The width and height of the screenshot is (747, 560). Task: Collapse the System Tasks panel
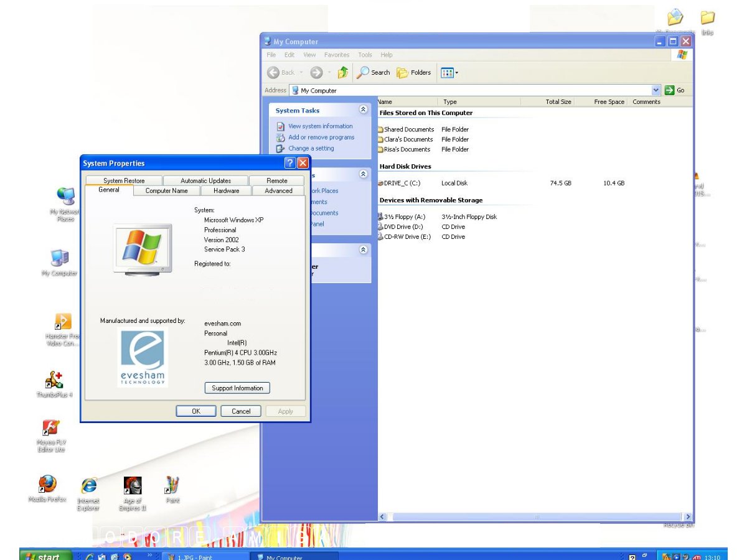tap(364, 110)
